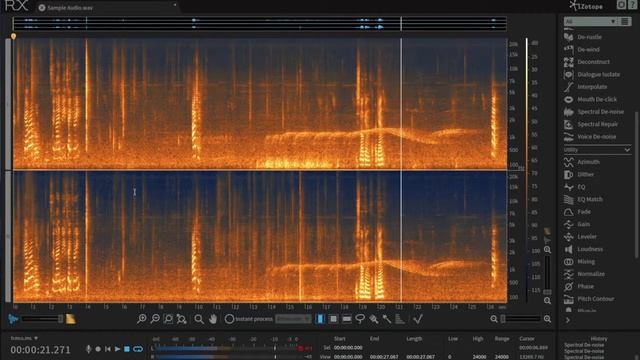Click the checkmark find similar icon
This screenshot has height=360, width=640.
tap(418, 319)
